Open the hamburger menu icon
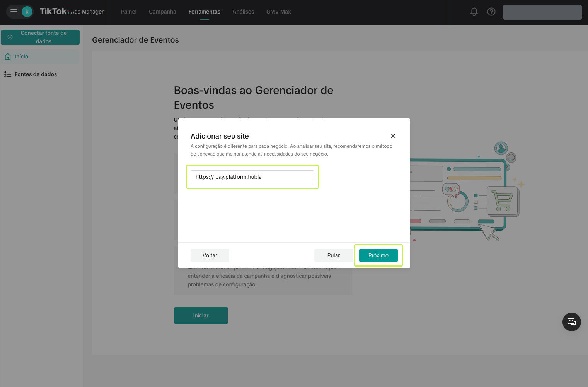Screen dimensions: 588x387 (x=14, y=12)
